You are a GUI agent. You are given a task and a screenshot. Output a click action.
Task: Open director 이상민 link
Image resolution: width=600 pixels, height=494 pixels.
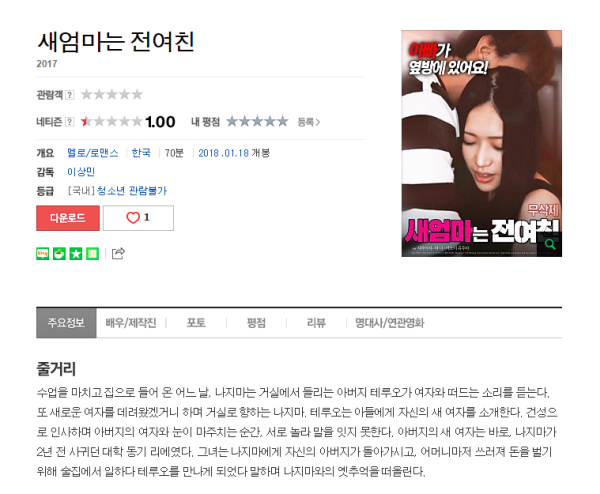pos(81,172)
